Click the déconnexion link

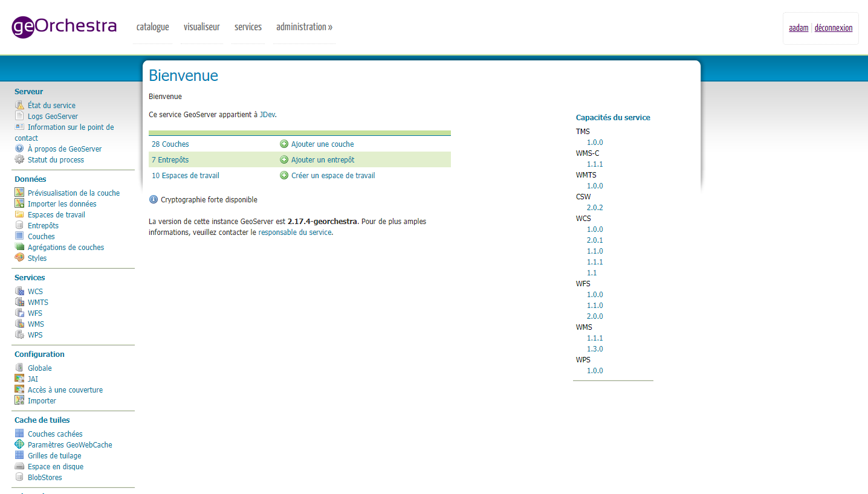[x=834, y=28]
